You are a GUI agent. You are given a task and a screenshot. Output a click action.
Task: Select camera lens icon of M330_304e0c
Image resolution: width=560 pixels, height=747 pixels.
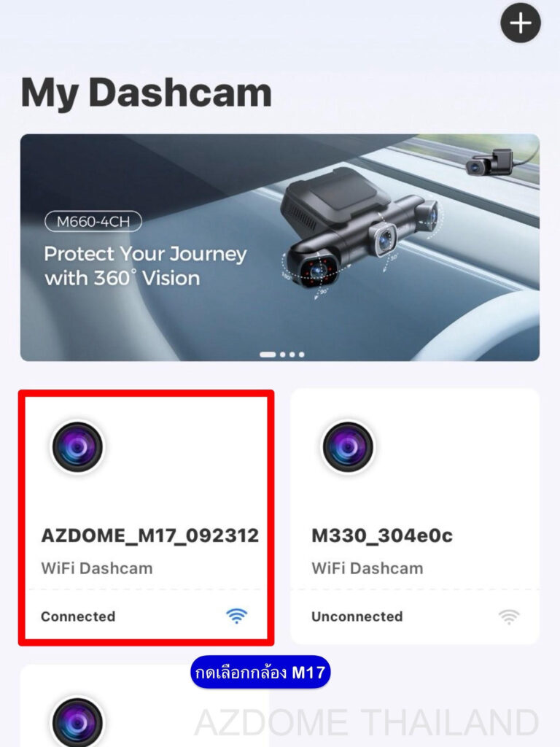click(348, 447)
